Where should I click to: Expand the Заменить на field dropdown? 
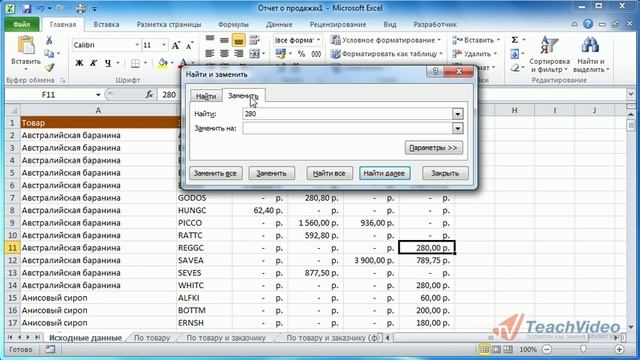458,128
